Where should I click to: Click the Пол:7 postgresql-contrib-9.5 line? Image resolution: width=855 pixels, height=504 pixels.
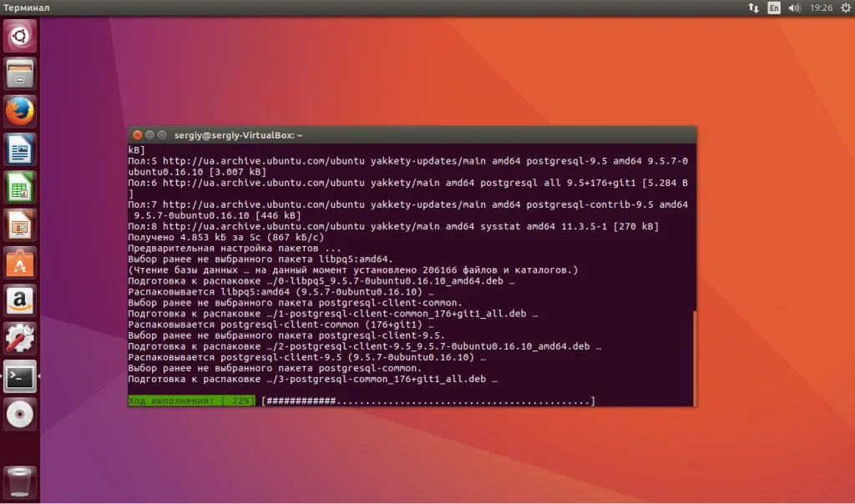tap(407, 210)
